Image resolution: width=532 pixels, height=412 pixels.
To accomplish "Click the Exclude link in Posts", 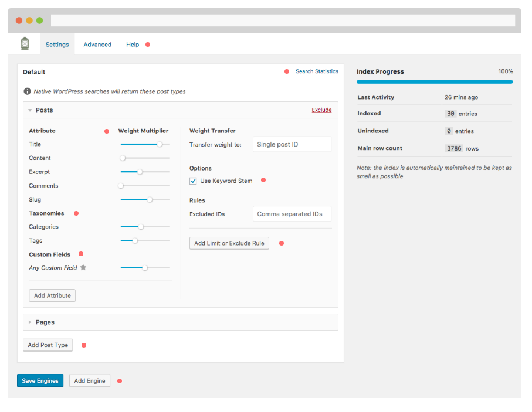I will (x=321, y=110).
